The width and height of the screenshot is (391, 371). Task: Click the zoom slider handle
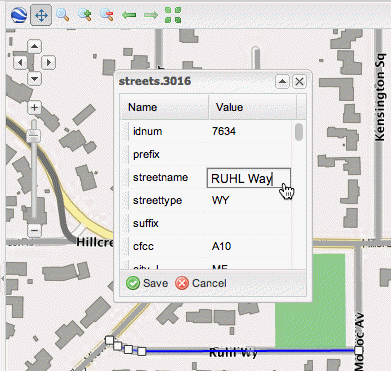pos(33,136)
